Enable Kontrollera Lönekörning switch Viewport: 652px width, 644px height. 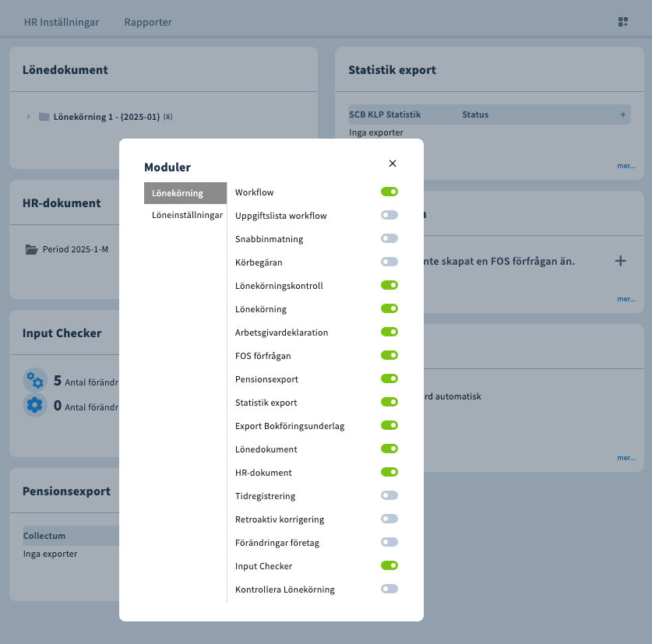click(x=389, y=589)
